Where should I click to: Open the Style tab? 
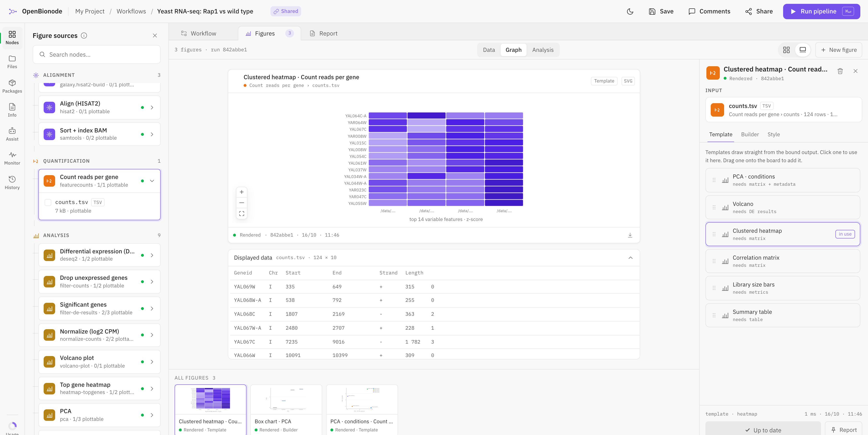[773, 134]
